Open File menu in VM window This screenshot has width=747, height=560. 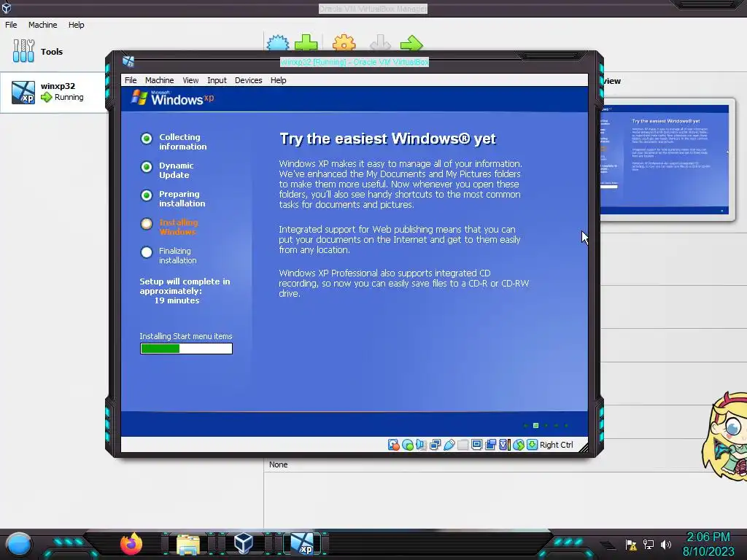[131, 80]
